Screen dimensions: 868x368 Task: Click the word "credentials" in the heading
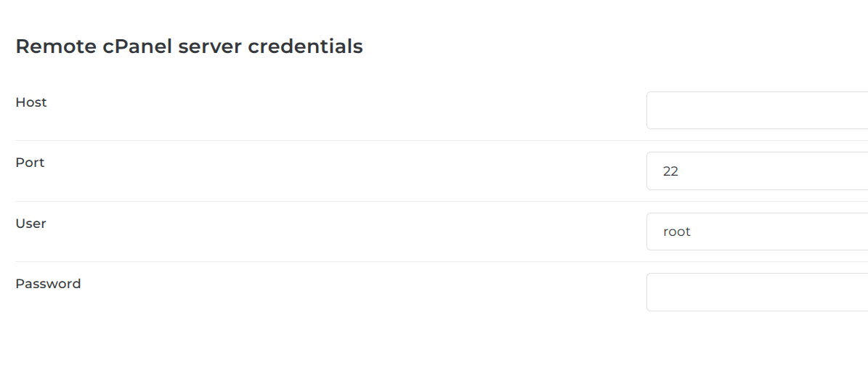[x=306, y=46]
